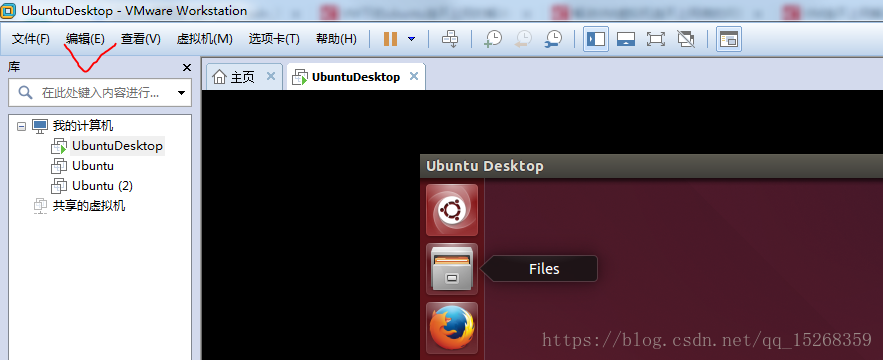Click the search magnifier icon
Image resolution: width=883 pixels, height=360 pixels.
pyautogui.click(x=25, y=92)
